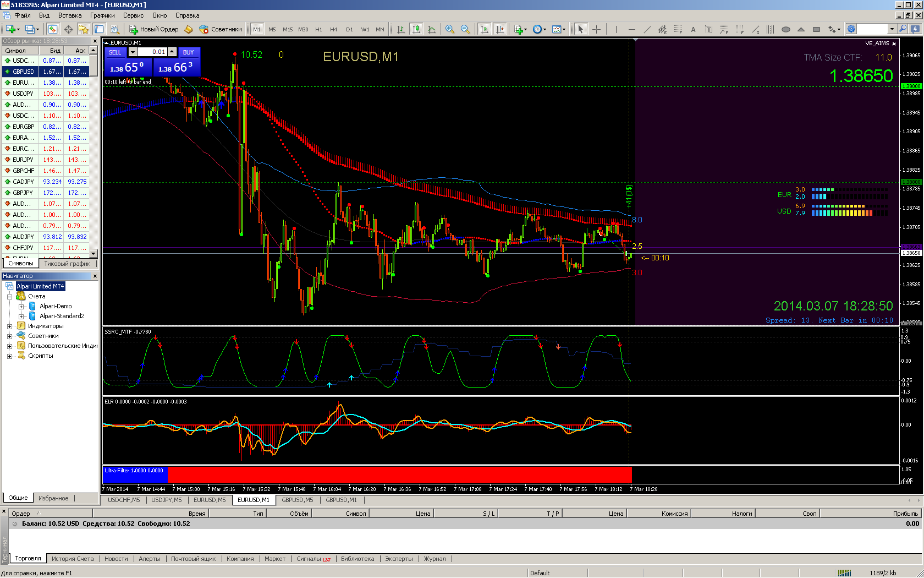Select the text label tool
The image size is (924, 578).
tap(708, 29)
